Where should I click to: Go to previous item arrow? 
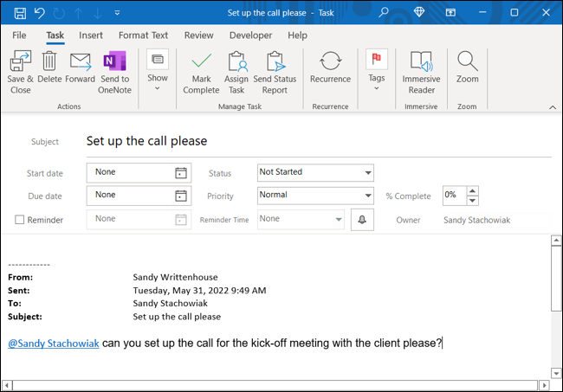point(78,13)
